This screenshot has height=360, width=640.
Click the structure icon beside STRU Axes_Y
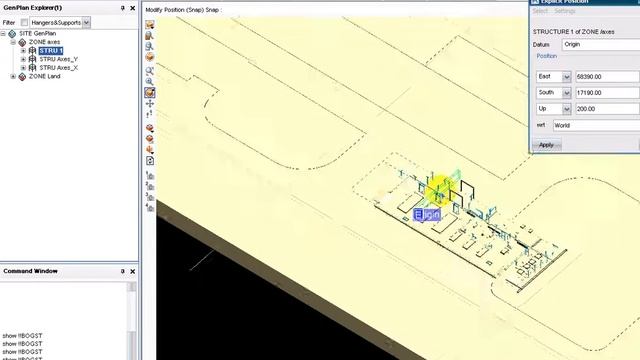pos(33,59)
